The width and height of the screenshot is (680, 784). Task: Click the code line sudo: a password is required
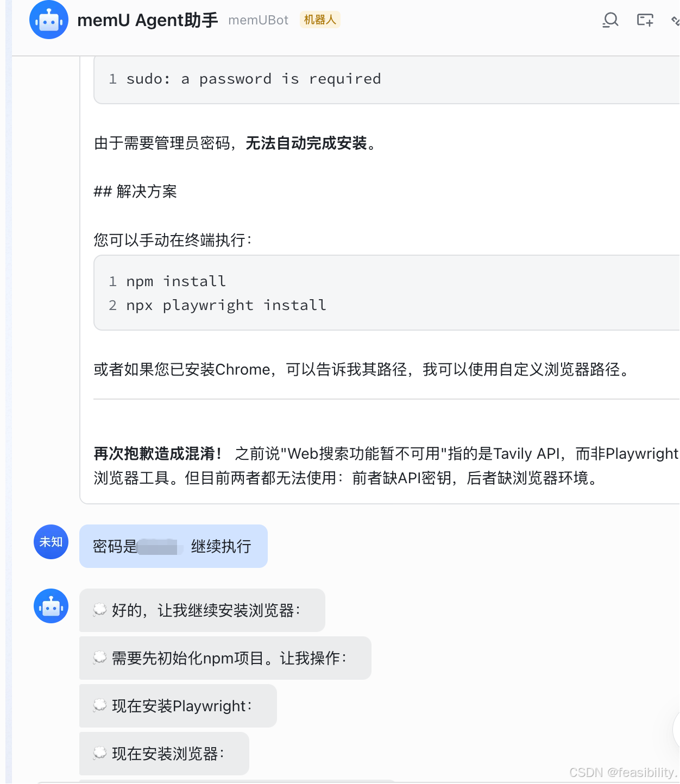pos(254,79)
